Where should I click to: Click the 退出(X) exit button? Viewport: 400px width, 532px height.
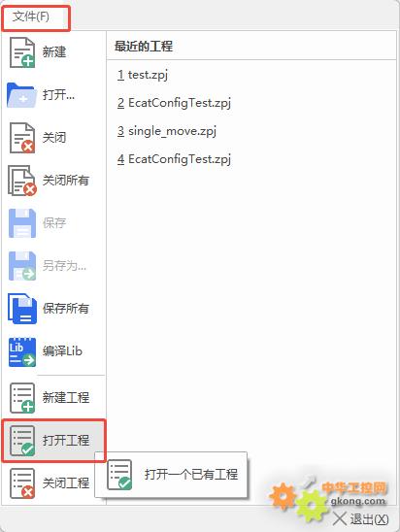[x=360, y=519]
